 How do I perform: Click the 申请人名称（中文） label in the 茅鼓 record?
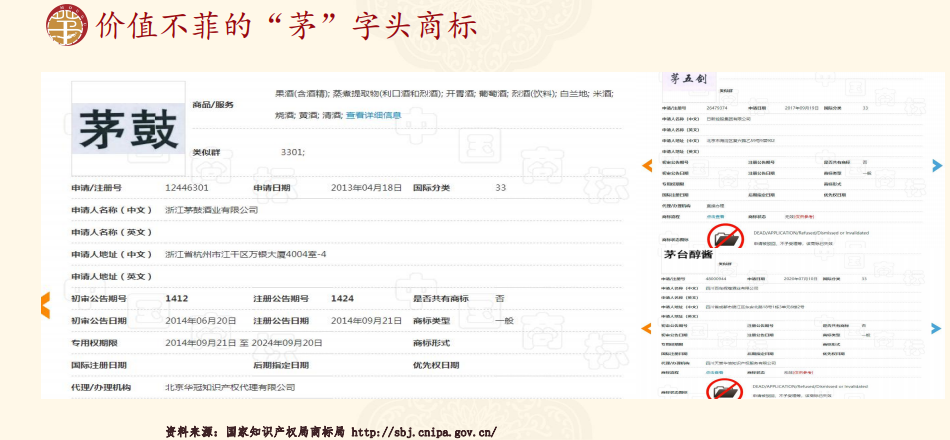click(111, 210)
